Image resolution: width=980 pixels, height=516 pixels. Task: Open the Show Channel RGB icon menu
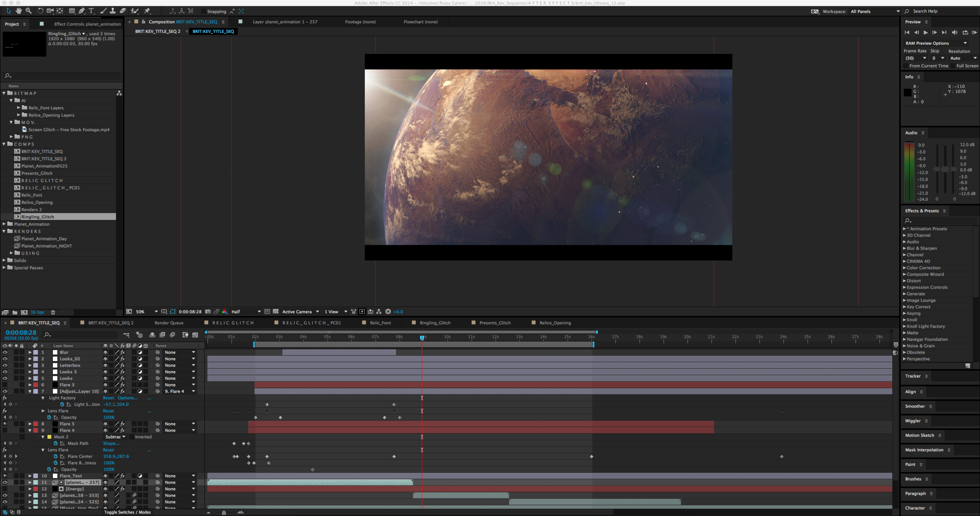pos(225,312)
